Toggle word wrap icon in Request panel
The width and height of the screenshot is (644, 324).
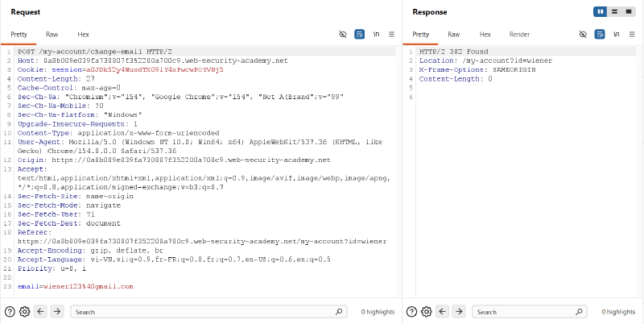pos(359,34)
